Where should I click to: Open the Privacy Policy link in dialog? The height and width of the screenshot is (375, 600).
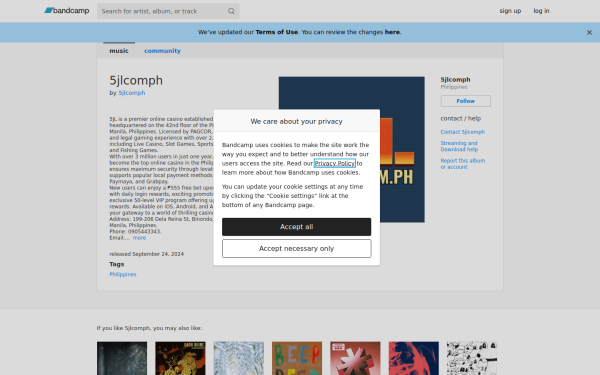click(x=334, y=163)
